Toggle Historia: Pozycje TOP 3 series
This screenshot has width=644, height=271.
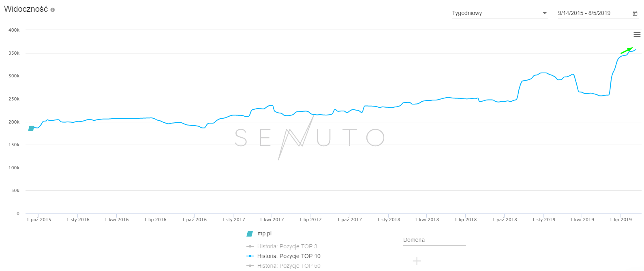pos(287,246)
